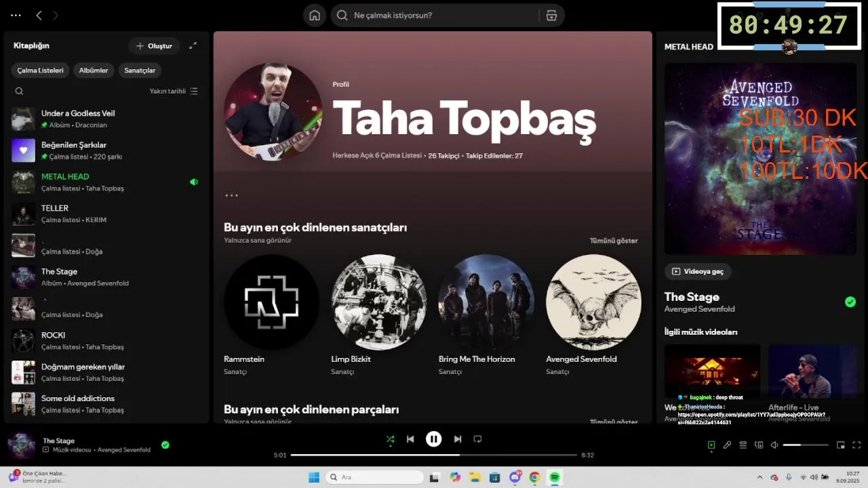This screenshot has height=488, width=868.
Task: Open Under a Godless Veil album
Action: [107, 119]
